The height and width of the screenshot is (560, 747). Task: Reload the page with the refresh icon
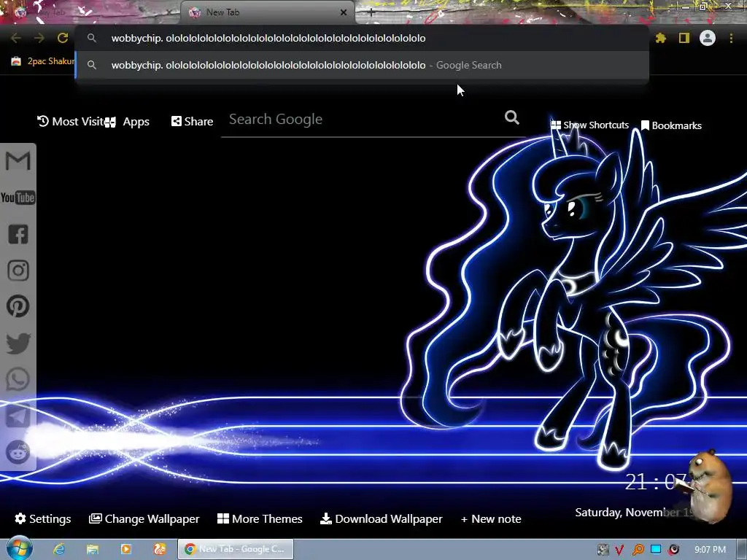(x=63, y=38)
